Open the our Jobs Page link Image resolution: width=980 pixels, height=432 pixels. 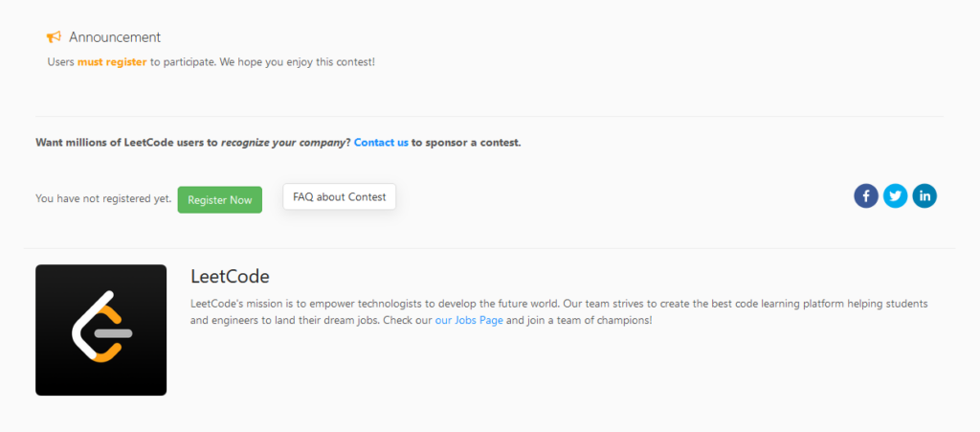click(x=469, y=320)
